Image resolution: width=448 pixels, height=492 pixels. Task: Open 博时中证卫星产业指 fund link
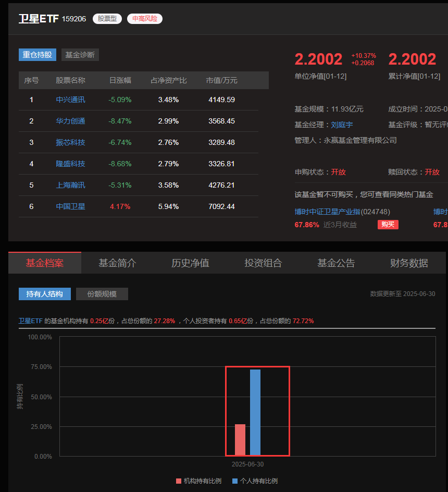click(x=327, y=212)
